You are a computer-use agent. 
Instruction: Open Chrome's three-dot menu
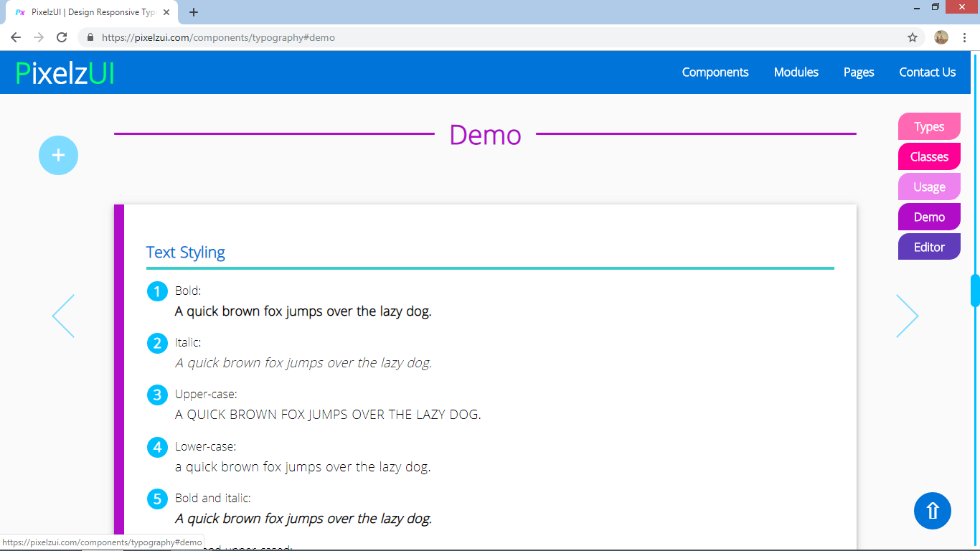point(964,37)
